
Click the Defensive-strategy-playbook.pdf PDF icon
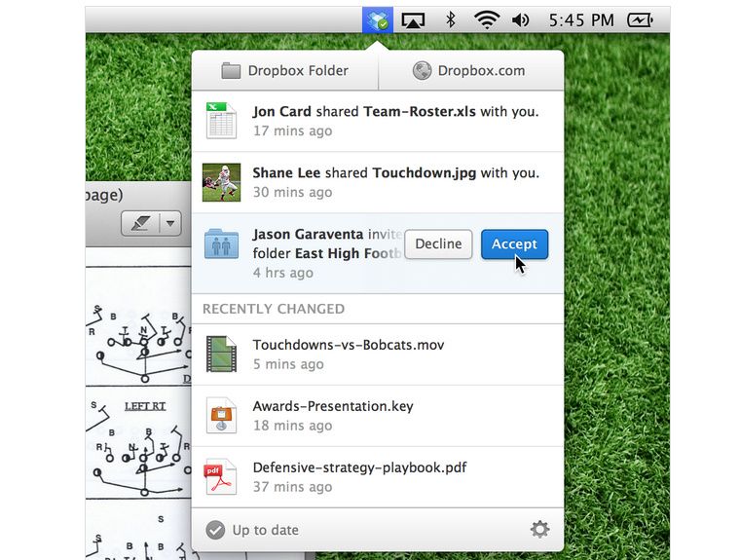[x=220, y=477]
